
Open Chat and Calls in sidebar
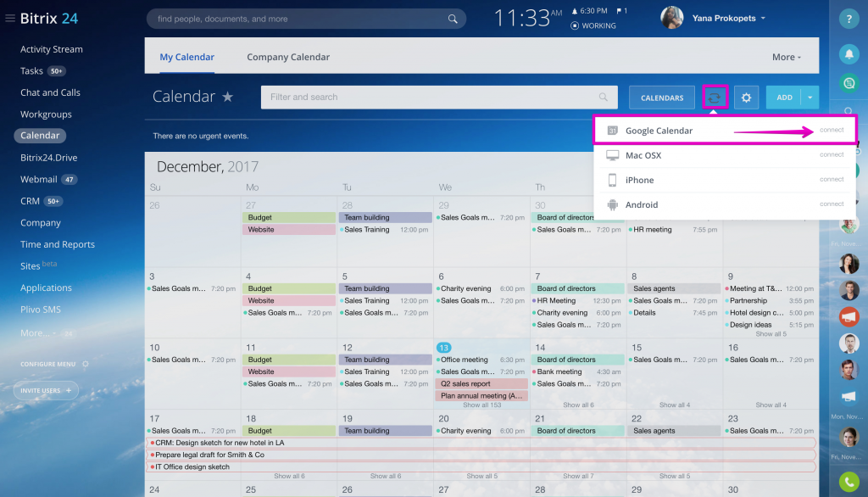tap(50, 92)
